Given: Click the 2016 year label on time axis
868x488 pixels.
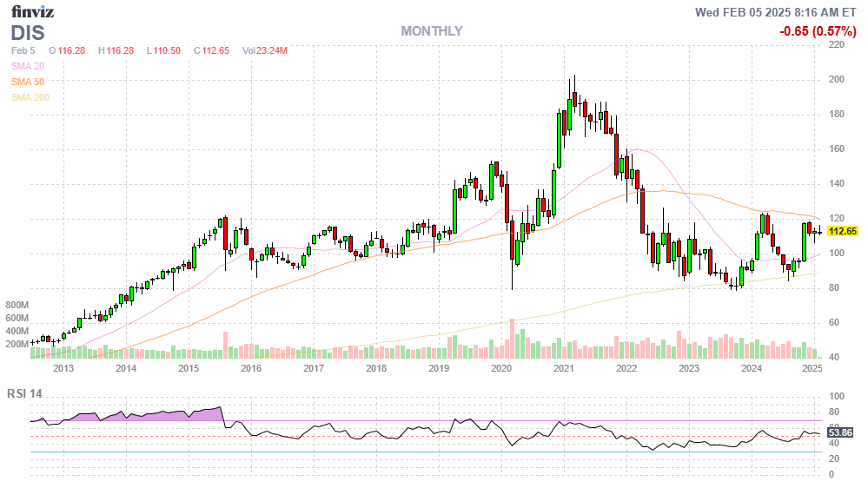Looking at the screenshot, I should pos(251,368).
